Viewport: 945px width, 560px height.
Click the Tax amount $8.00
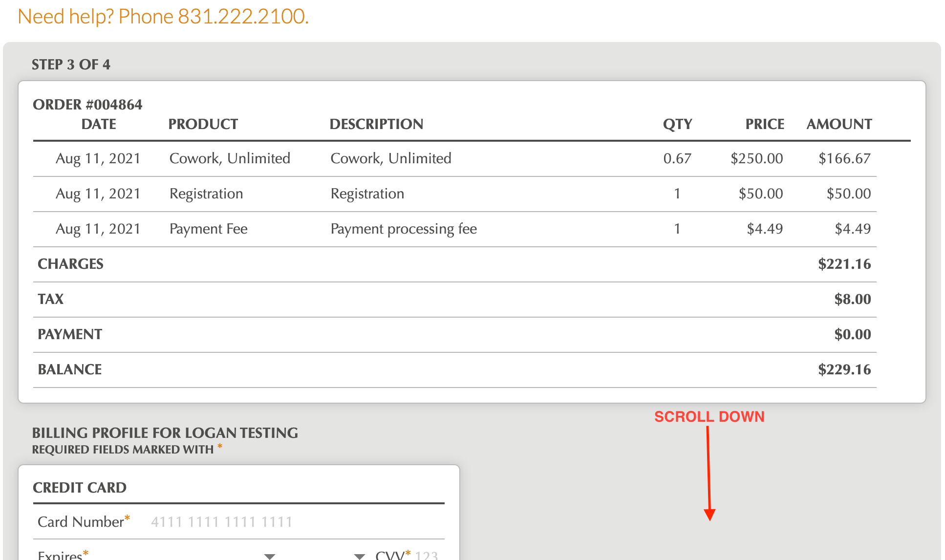coord(852,299)
